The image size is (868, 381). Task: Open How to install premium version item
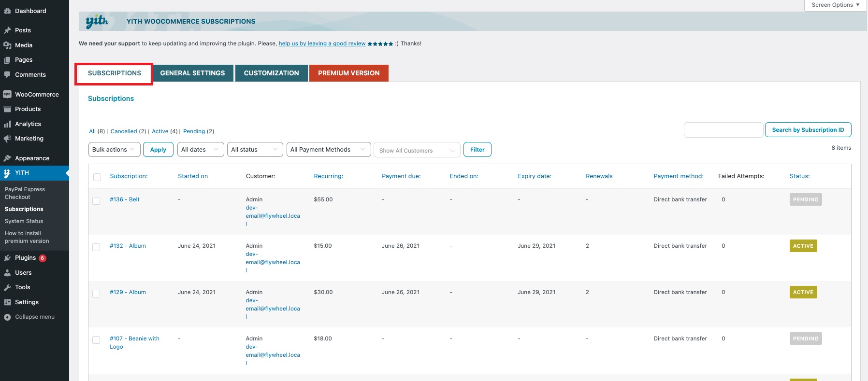pos(27,237)
